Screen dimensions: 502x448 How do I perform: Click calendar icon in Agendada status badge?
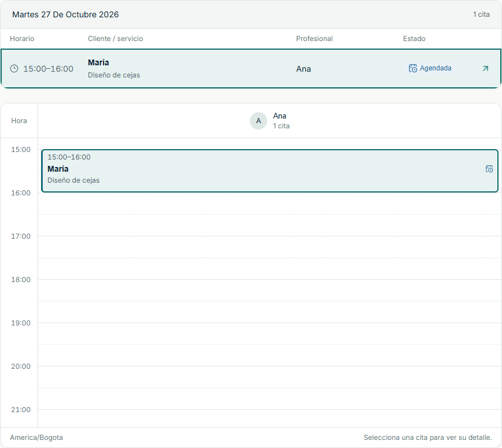[413, 68]
